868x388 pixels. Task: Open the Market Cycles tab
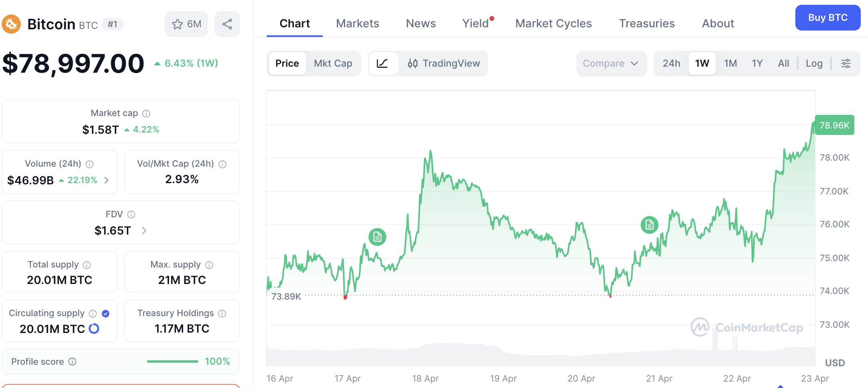(553, 23)
